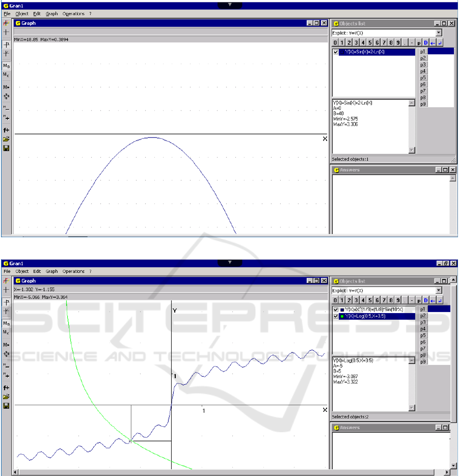Click the 'f+' add function icon in the lower toolbar
The height and width of the screenshot is (476, 459).
[6, 387]
